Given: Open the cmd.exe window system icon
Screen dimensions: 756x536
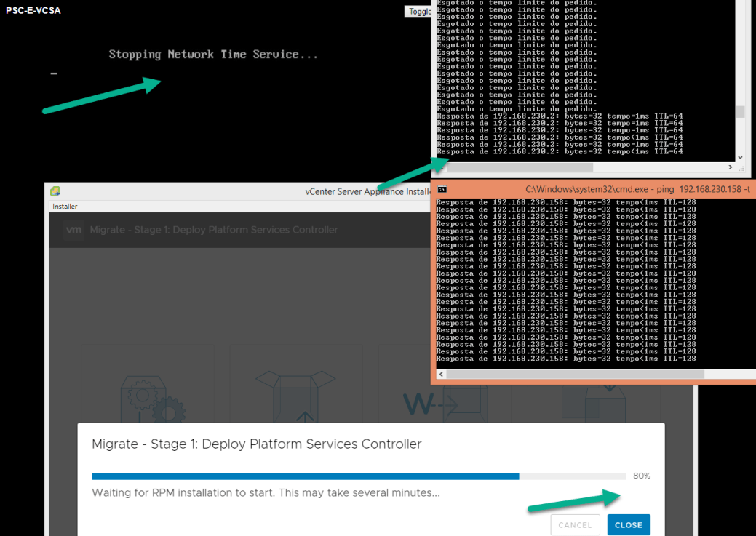Looking at the screenshot, I should (442, 189).
